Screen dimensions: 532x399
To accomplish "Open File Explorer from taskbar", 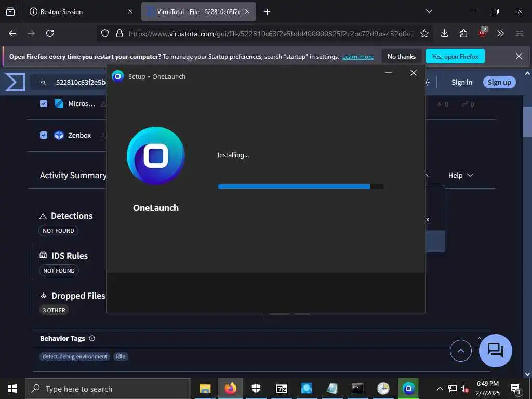I will (205, 389).
